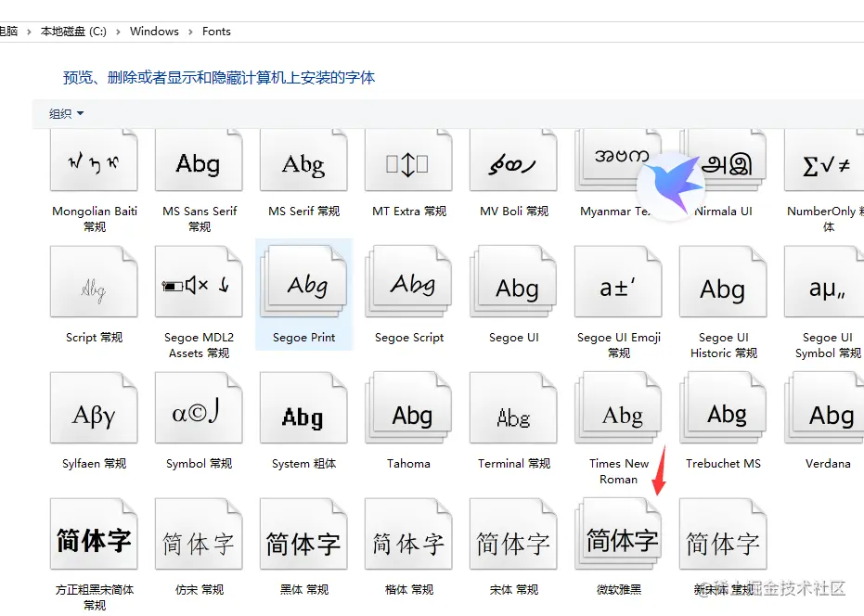
Task: Select the Tahoma font icon
Action: pyautogui.click(x=408, y=407)
